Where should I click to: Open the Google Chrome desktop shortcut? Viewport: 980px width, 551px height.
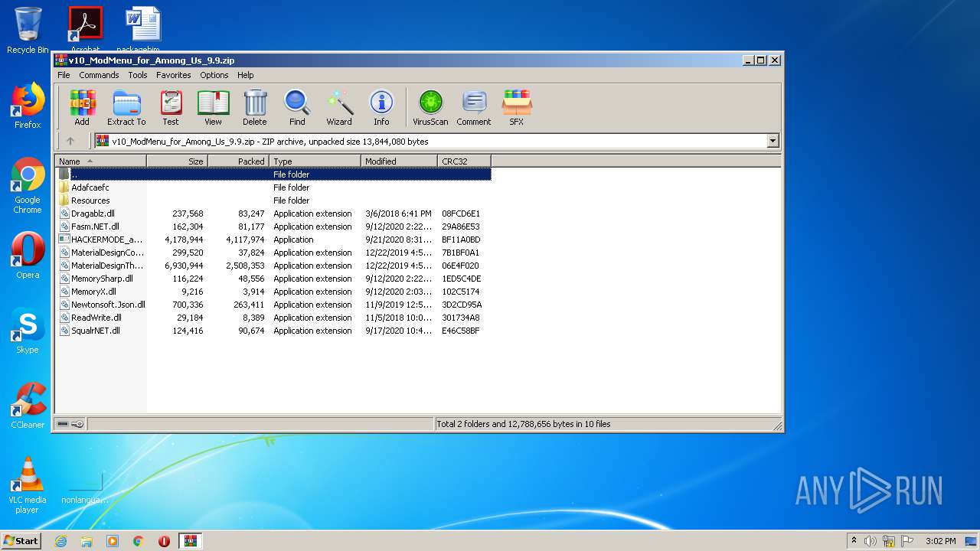[x=28, y=186]
